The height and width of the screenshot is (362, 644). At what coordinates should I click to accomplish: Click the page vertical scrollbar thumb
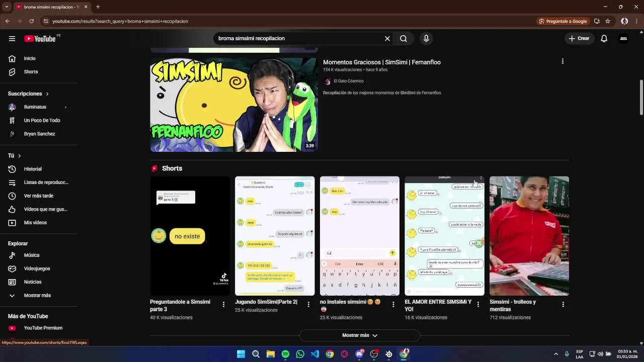(x=641, y=98)
